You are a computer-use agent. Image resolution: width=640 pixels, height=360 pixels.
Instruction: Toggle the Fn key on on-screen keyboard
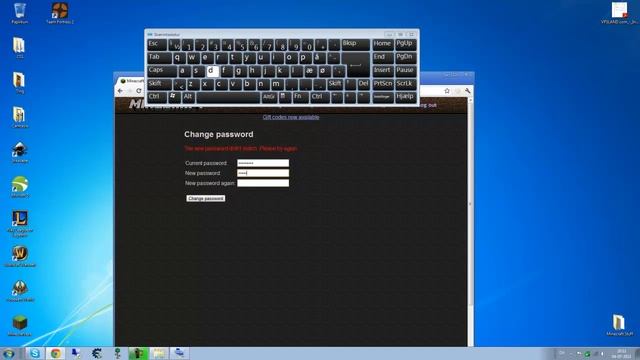point(300,97)
